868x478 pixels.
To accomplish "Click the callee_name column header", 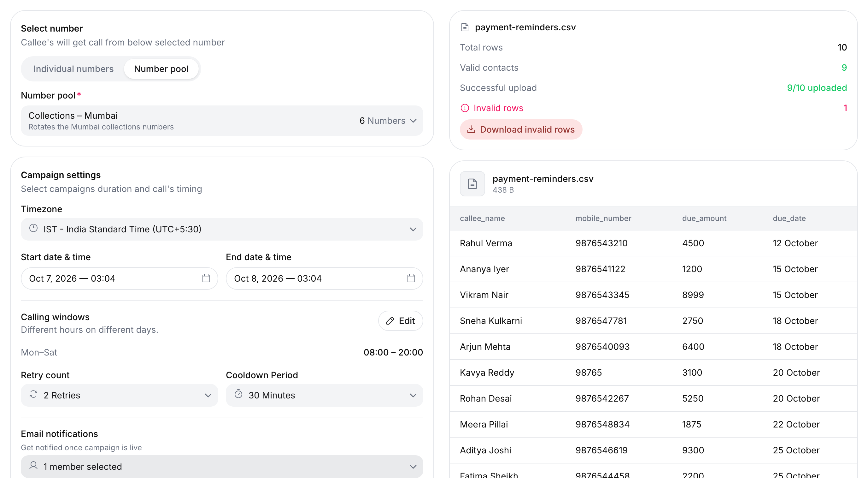I will 482,218.
